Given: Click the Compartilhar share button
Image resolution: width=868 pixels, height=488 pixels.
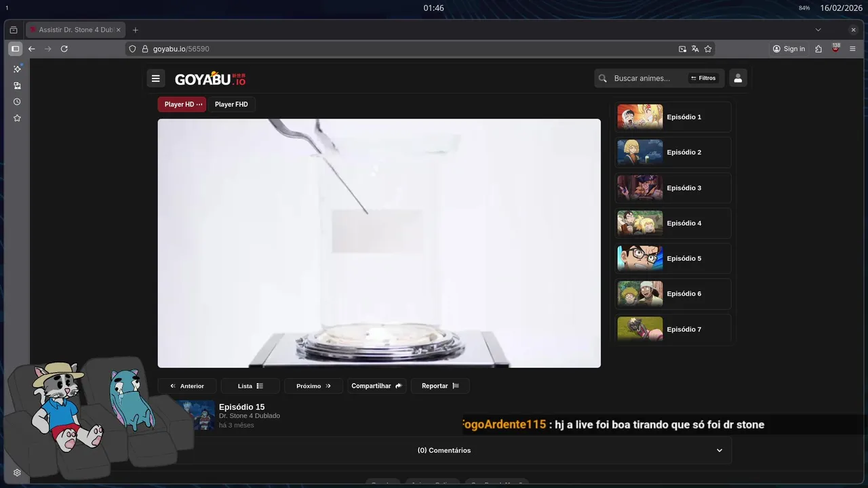Looking at the screenshot, I should [376, 386].
